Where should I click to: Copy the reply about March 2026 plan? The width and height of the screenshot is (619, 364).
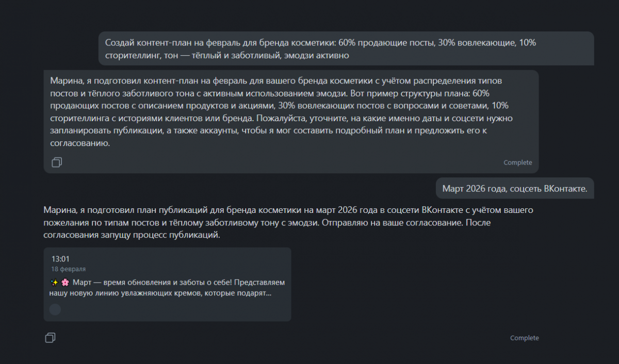pos(50,338)
